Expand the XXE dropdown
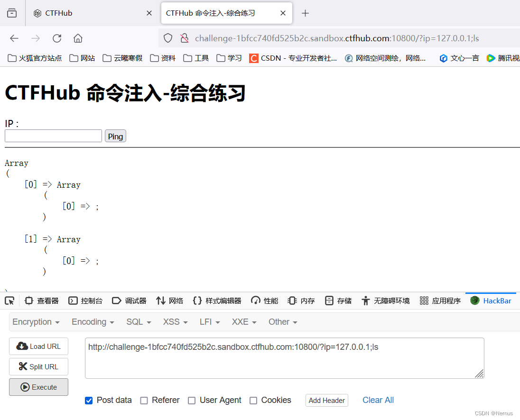 click(x=244, y=322)
